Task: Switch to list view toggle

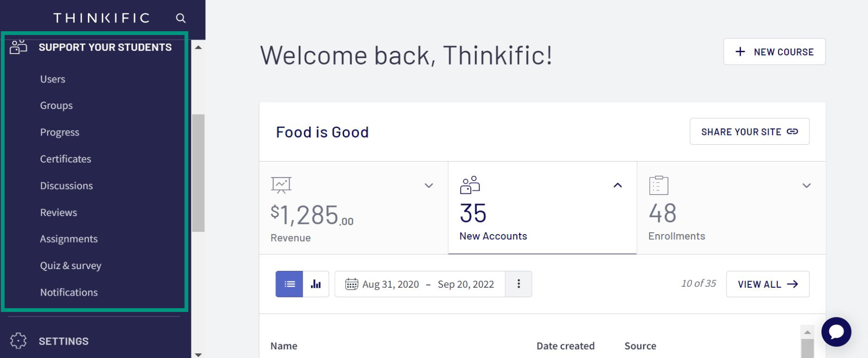Action: (289, 284)
